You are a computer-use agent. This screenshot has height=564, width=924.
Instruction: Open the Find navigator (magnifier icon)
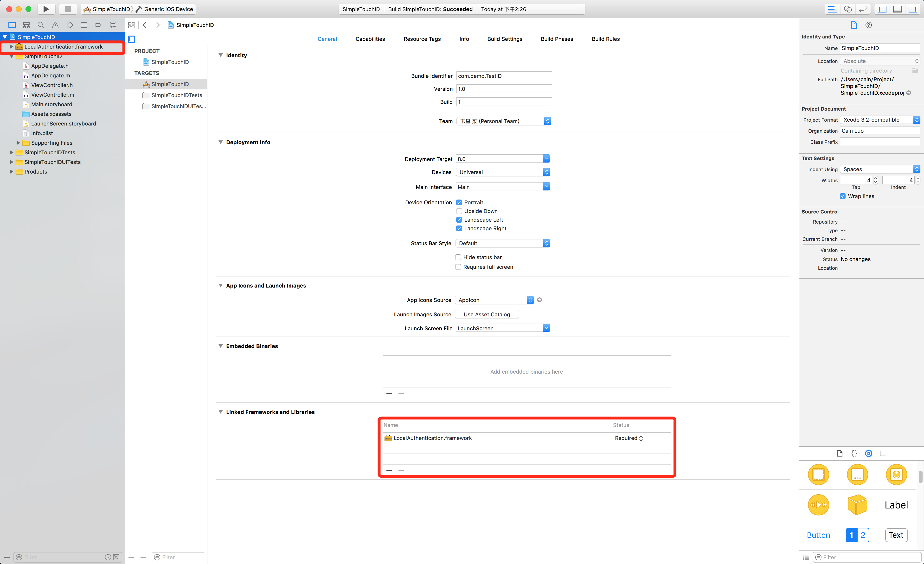(x=40, y=25)
